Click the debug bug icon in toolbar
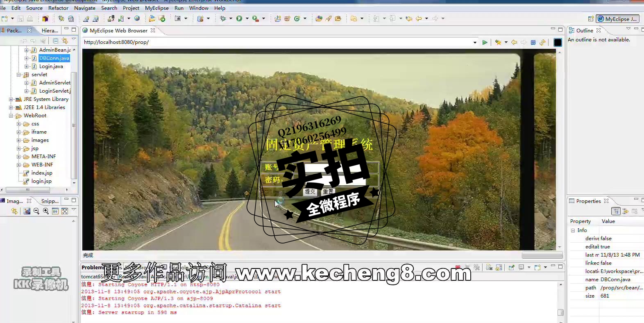This screenshot has width=644, height=323. click(223, 18)
